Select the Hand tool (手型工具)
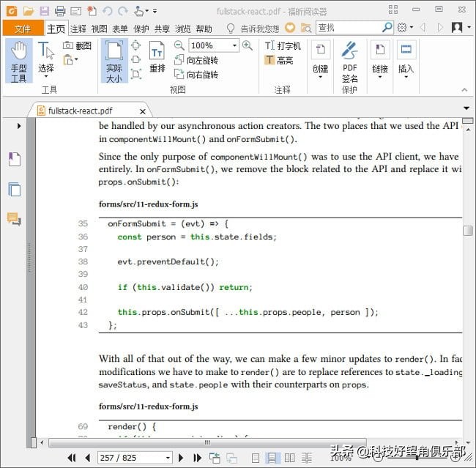The image size is (476, 468). pyautogui.click(x=19, y=61)
